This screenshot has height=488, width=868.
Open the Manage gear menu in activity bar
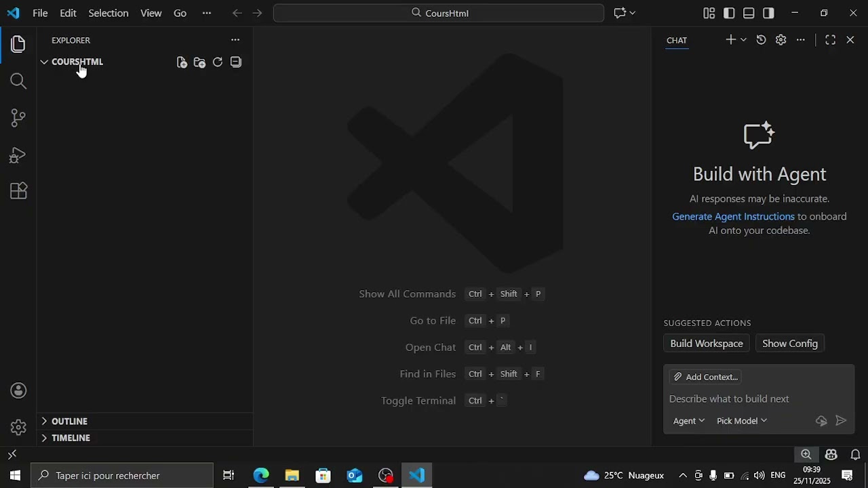coord(18,428)
